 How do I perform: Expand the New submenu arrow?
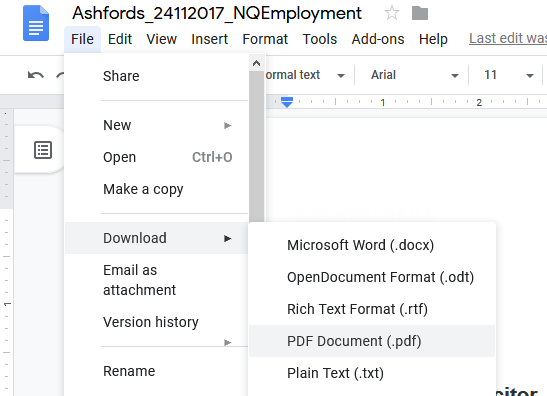coord(227,125)
